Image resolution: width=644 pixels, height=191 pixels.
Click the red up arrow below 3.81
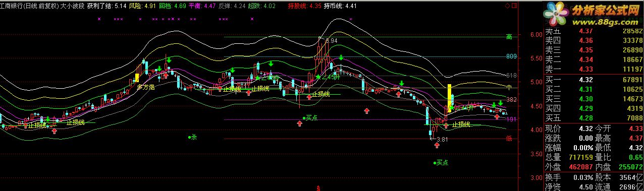point(438,146)
